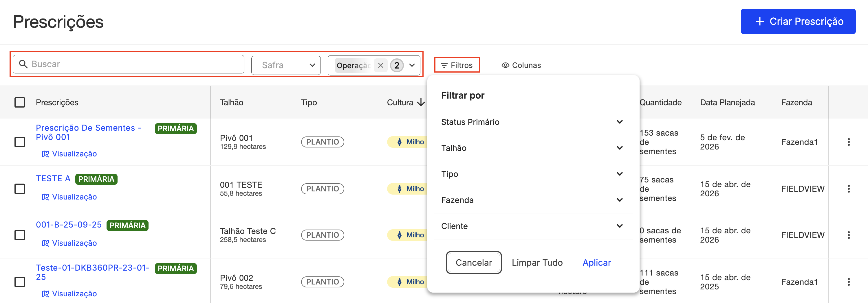Expand the Fazenda filter section
Screen dimensions: 868x303
point(533,200)
